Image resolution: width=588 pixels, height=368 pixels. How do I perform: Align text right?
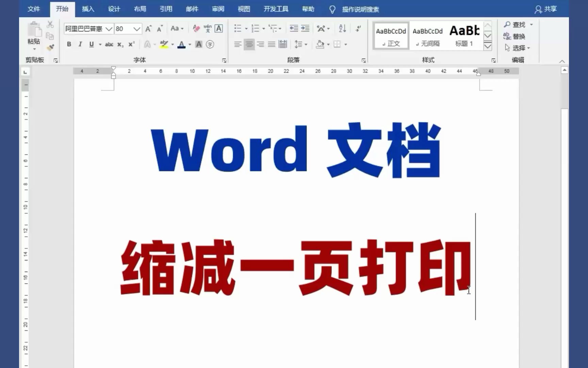point(260,44)
